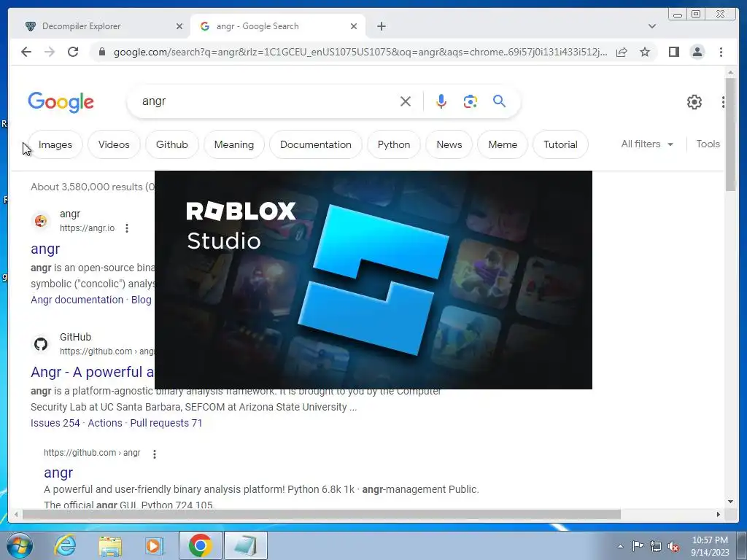This screenshot has height=560, width=747.
Task: Open the Issues 254 link
Action: (55, 423)
